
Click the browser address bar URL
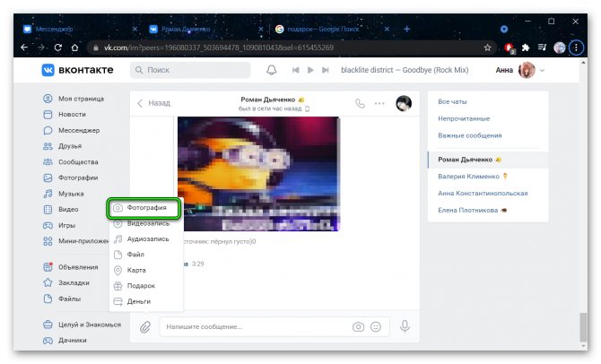219,48
